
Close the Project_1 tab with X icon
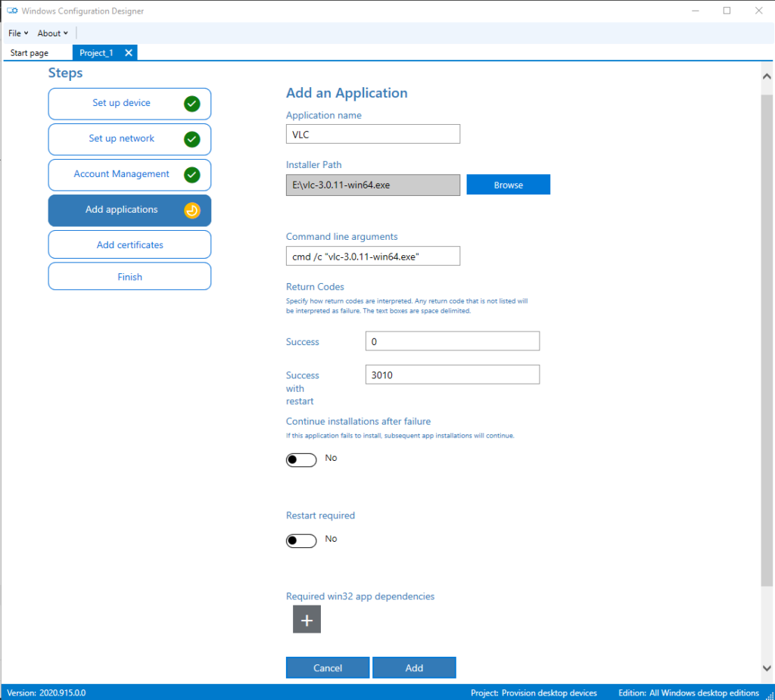coord(129,53)
